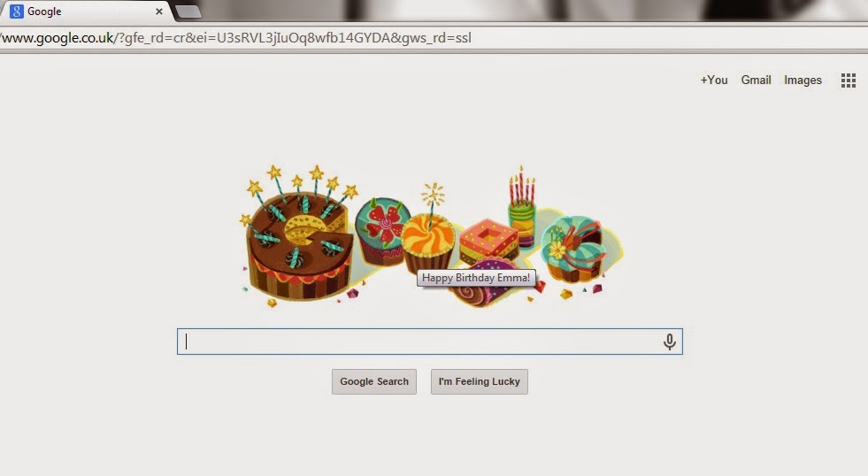Open the +You link

point(714,80)
